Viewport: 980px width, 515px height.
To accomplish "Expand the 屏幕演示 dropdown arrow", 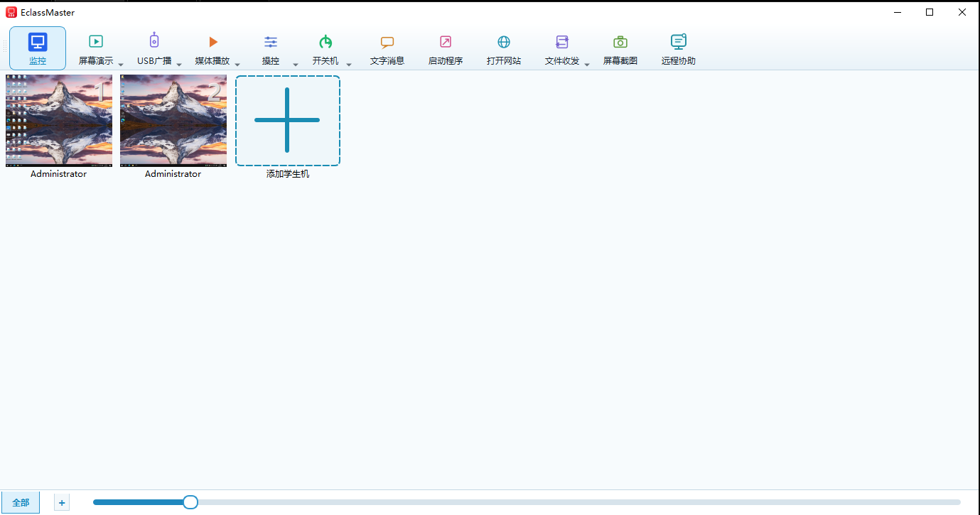I will click(x=121, y=64).
